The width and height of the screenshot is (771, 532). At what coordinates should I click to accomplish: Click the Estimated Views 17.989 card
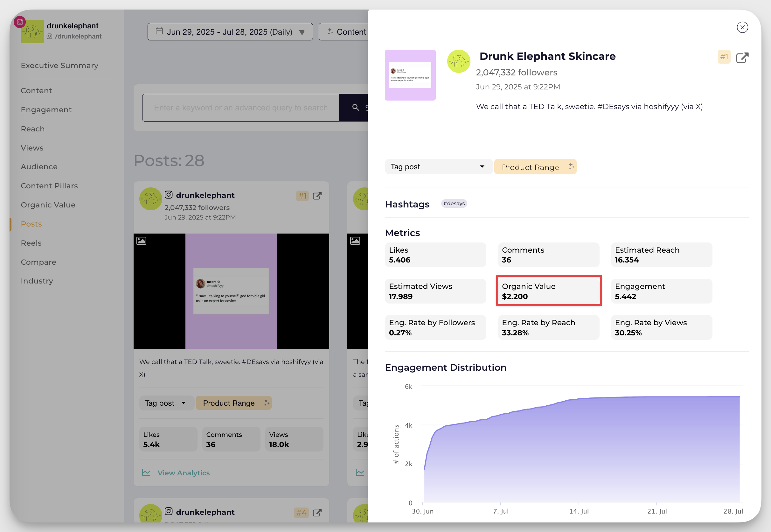tap(435, 291)
